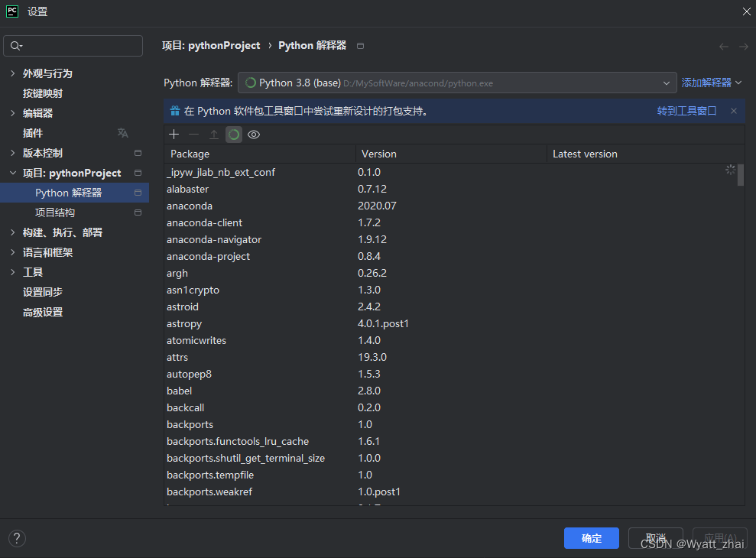Toggle the Use Conda package manager icon

[234, 135]
